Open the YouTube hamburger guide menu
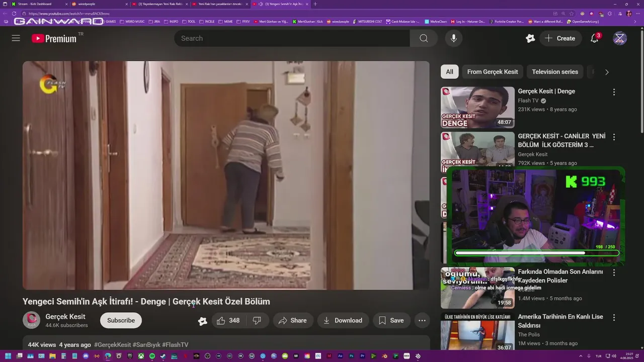This screenshot has height=362, width=644. click(16, 38)
